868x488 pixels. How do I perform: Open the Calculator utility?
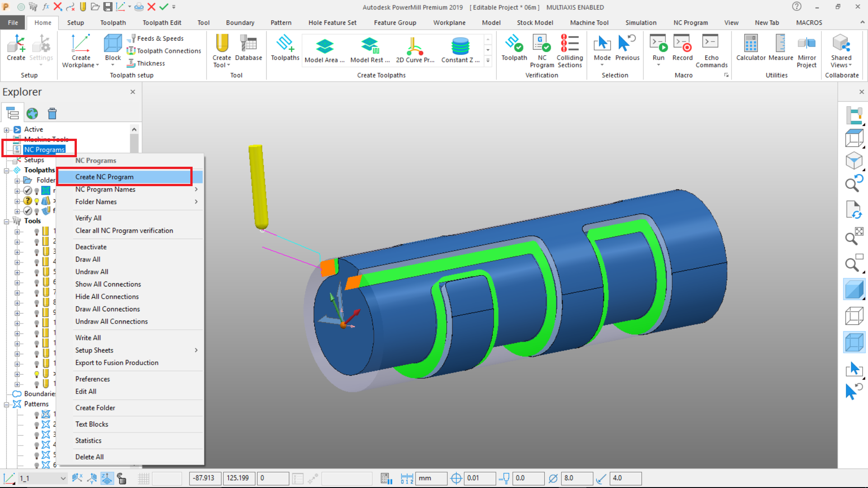[750, 44]
